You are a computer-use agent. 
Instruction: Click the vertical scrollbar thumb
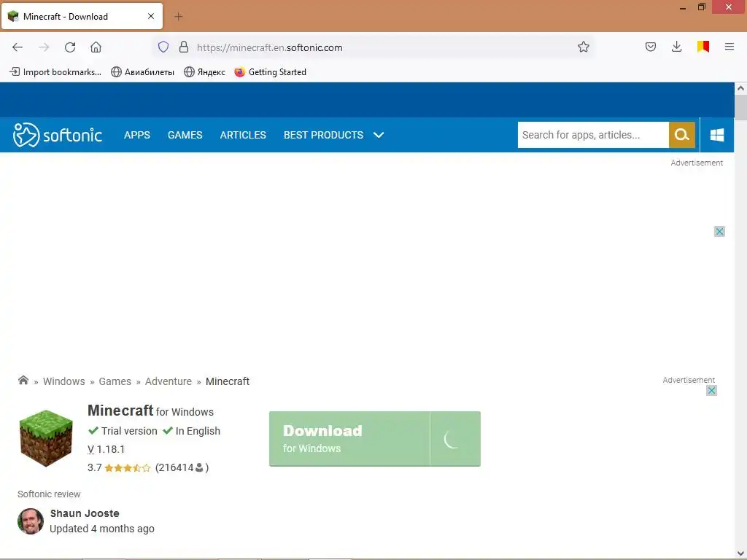click(740, 108)
